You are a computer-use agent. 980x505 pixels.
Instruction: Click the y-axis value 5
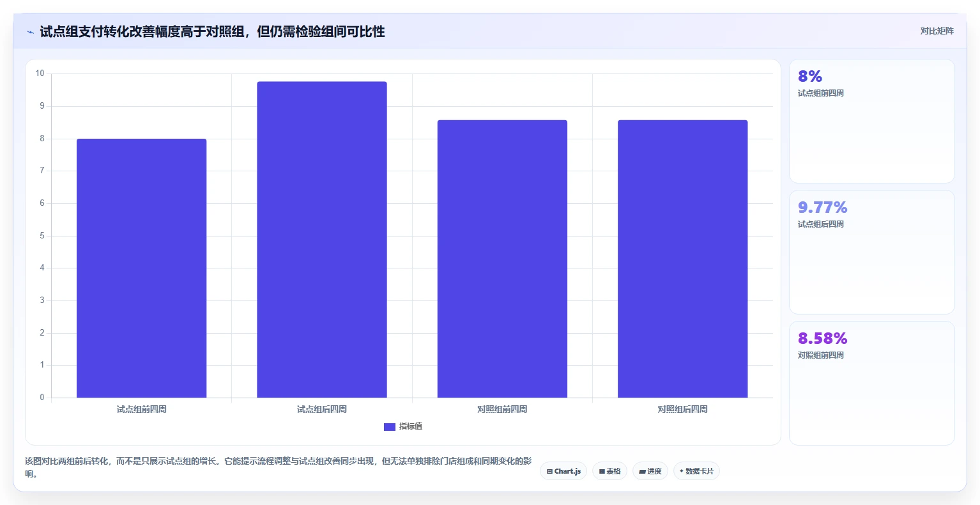[42, 235]
